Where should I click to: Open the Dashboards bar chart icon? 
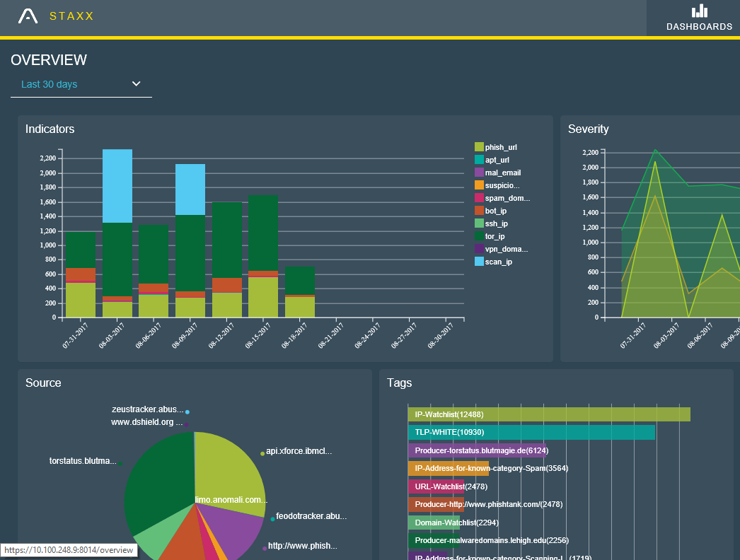700,11
